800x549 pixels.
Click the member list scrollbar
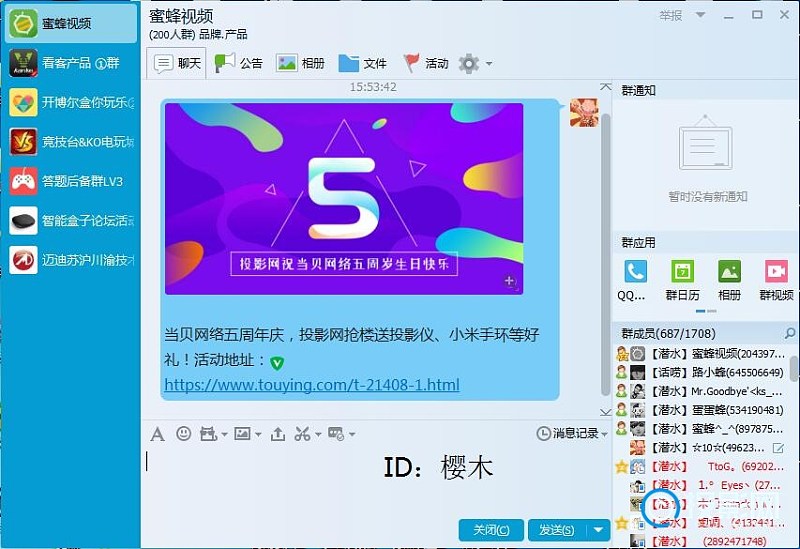click(x=794, y=368)
